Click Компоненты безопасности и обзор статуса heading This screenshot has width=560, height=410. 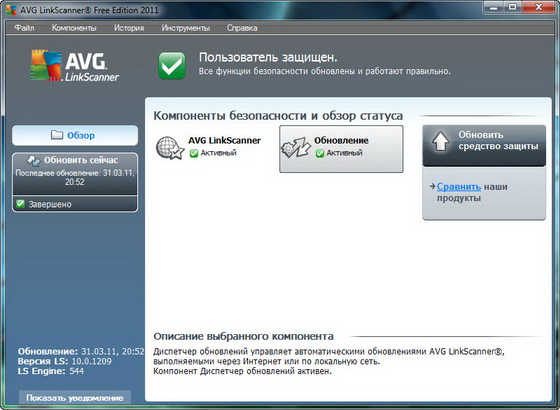point(278,116)
